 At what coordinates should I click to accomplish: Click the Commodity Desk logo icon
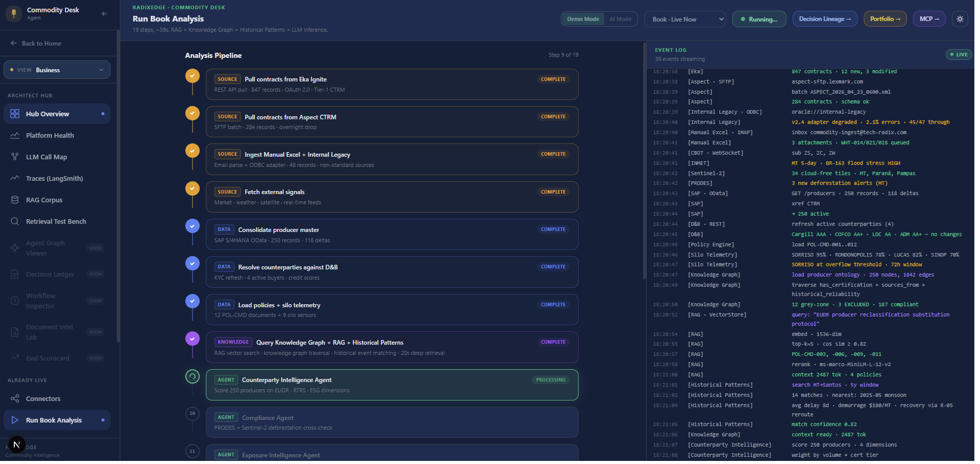[x=14, y=14]
